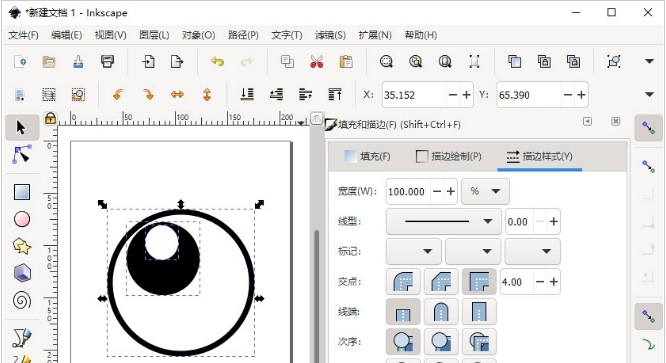Open the width unit % dropdown
Image resolution: width=666 pixels, height=363 pixels.
485,191
